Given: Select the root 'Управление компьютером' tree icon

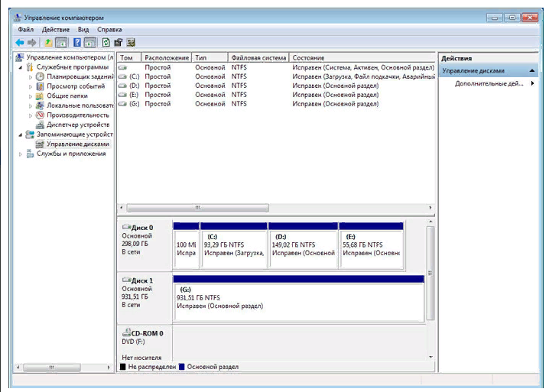Looking at the screenshot, I should pyautogui.click(x=20, y=57).
